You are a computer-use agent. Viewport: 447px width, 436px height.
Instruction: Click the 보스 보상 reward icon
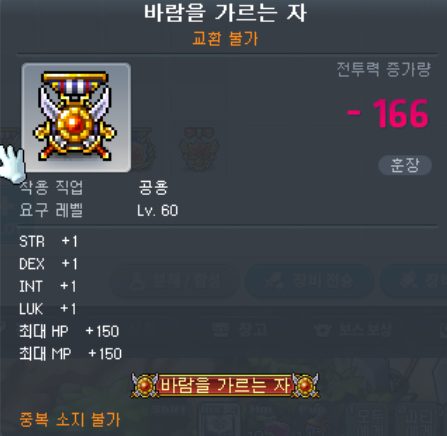(323, 330)
